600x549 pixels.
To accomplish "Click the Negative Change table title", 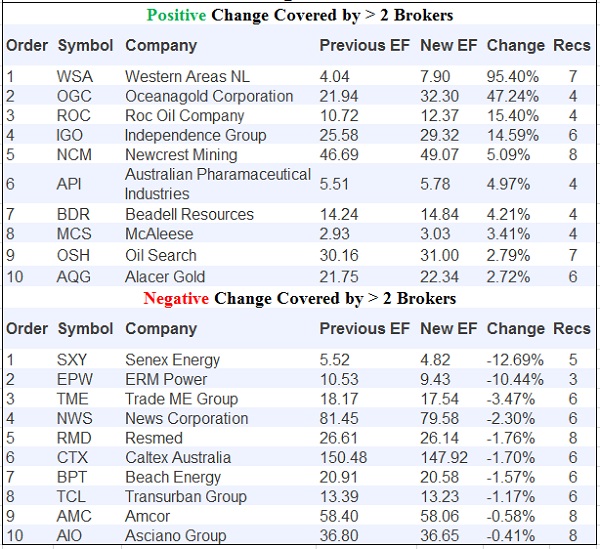I will [x=299, y=298].
